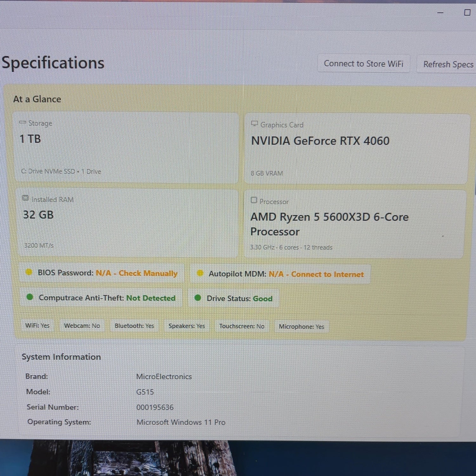Image resolution: width=476 pixels, height=476 pixels.
Task: Click the Drive Status Good value
Action: tap(262, 299)
